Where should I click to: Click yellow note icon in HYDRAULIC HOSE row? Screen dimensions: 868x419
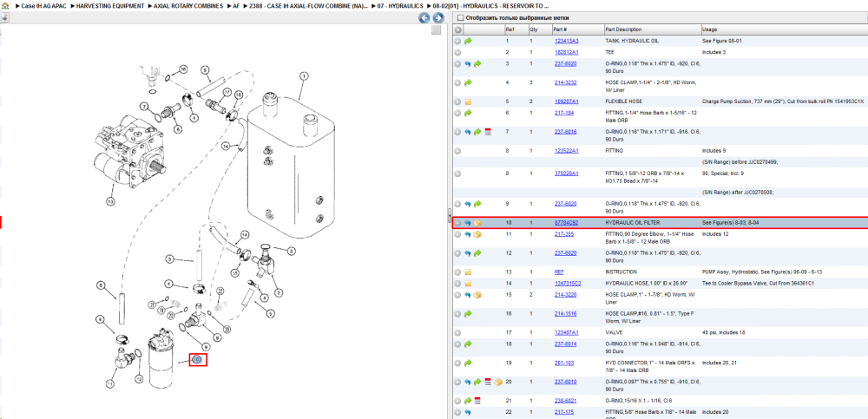click(x=468, y=284)
